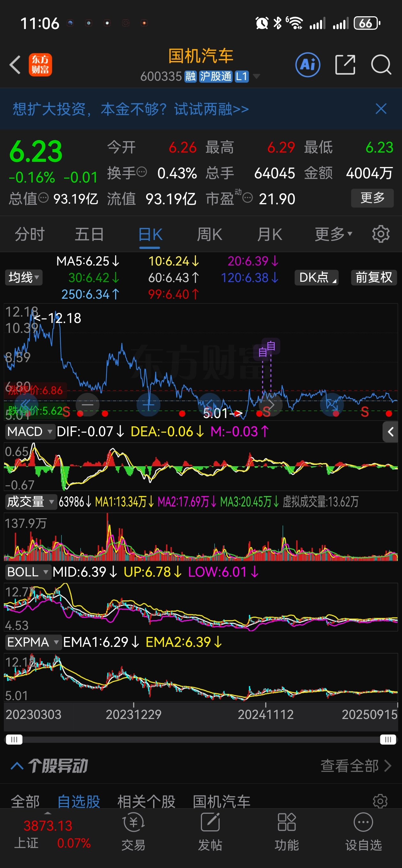Open chart settings gear icon
This screenshot has width=402, height=868.
tap(381, 234)
